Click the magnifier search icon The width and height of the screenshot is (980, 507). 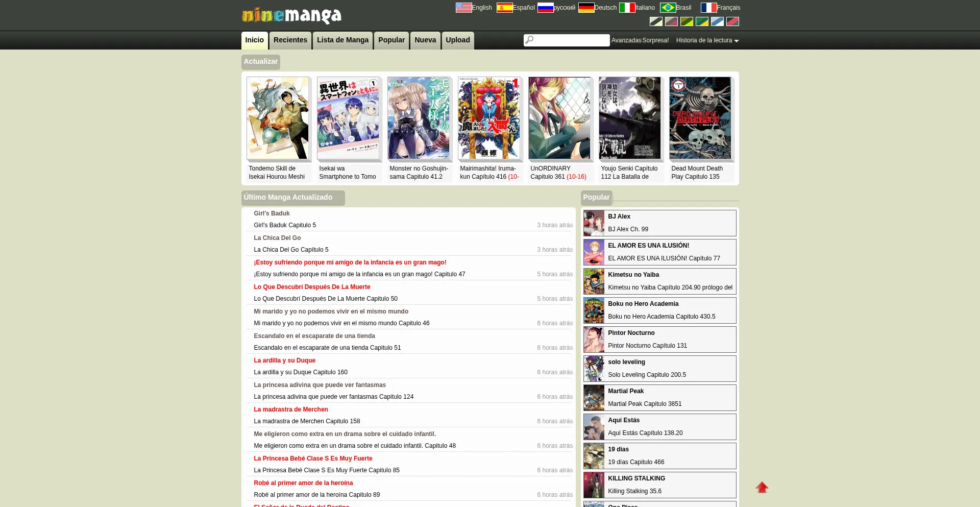point(529,40)
